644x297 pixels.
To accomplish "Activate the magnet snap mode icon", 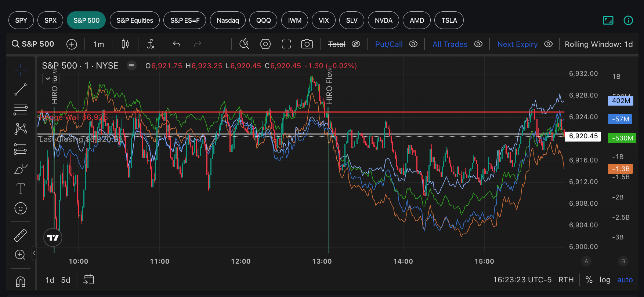I will click(x=21, y=282).
